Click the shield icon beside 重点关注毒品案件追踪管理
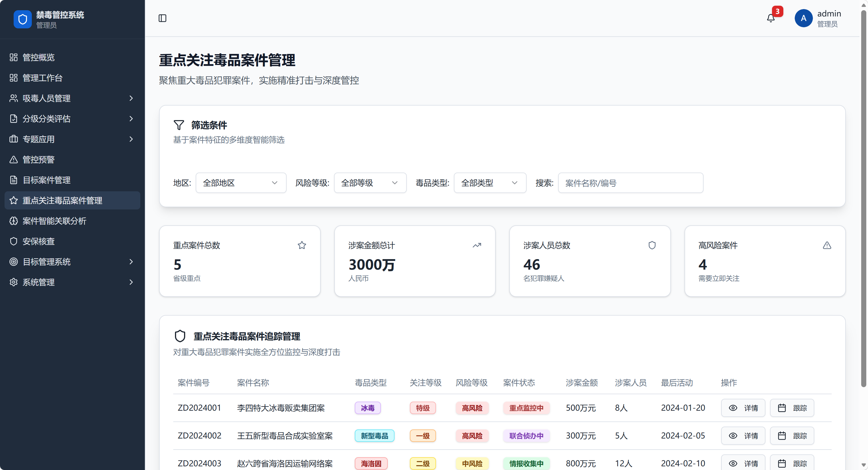The height and width of the screenshot is (470, 868). pos(180,336)
